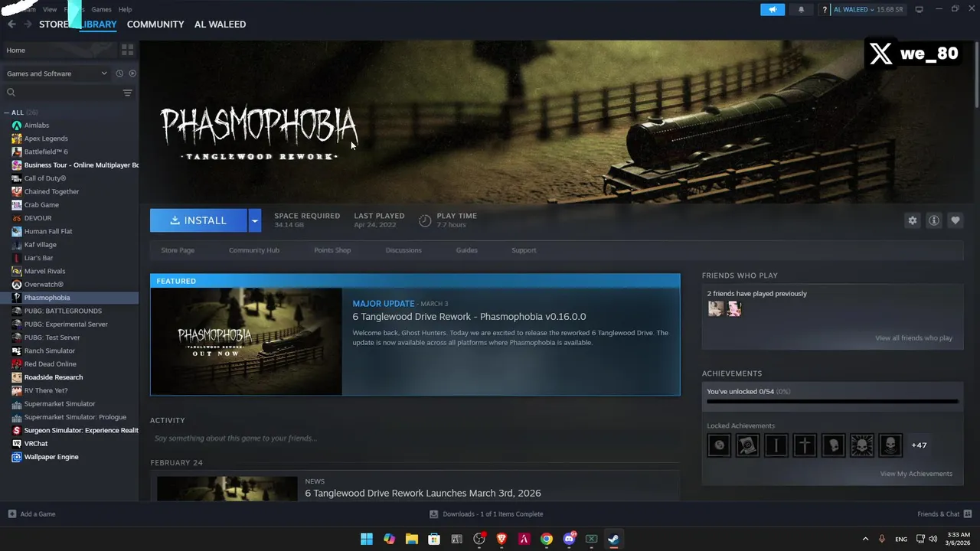The height and width of the screenshot is (551, 980).
Task: Open OBS Studio from the taskbar
Action: pyautogui.click(x=479, y=539)
